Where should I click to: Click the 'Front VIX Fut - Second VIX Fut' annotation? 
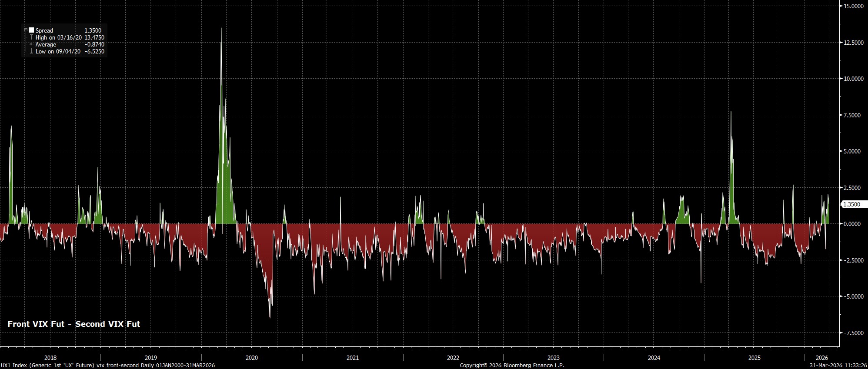point(73,324)
